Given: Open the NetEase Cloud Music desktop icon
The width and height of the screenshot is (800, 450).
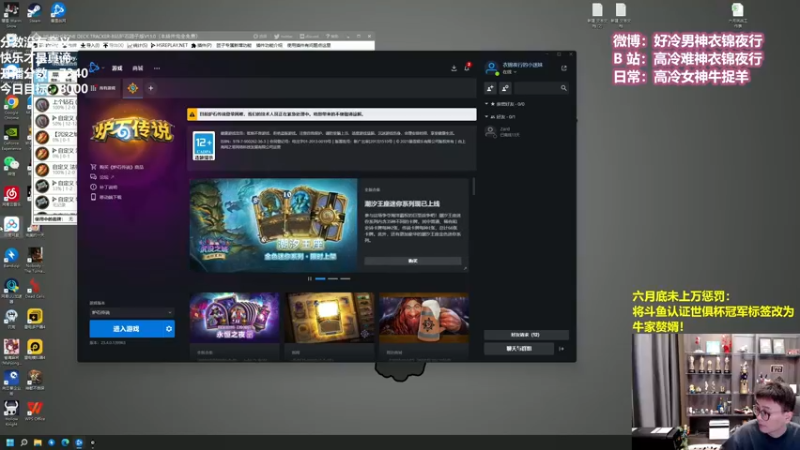Looking at the screenshot, I should (x=11, y=196).
